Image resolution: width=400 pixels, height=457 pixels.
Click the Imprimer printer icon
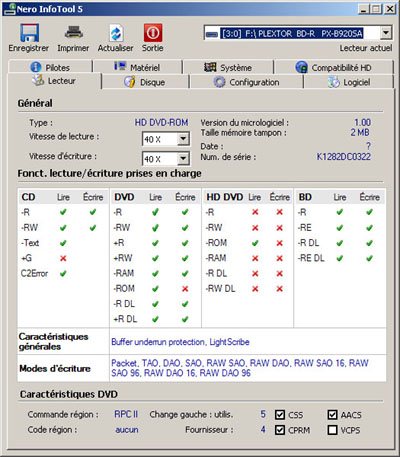point(74,33)
